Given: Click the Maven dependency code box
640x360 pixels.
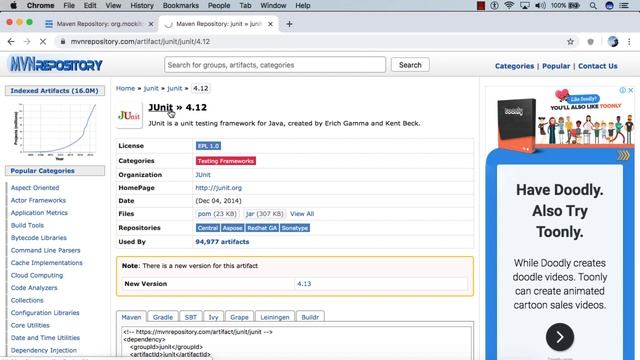Looking at the screenshot, I should [x=296, y=343].
